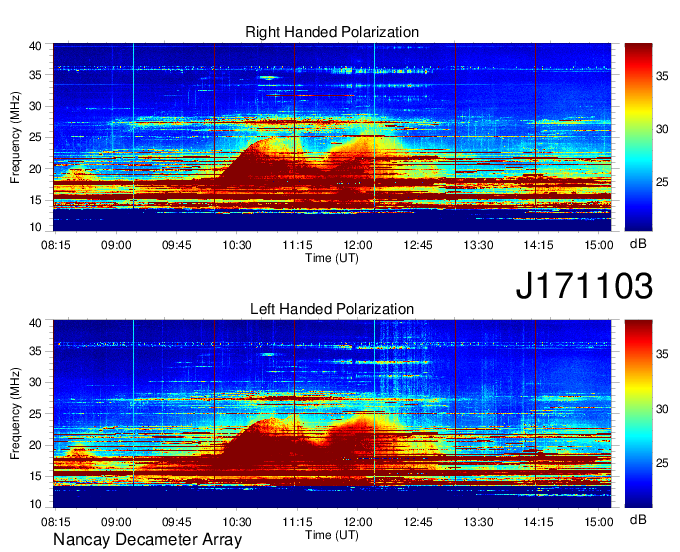
Task: Click the 14:15 tick under Right Handed plot
Action: (x=538, y=245)
